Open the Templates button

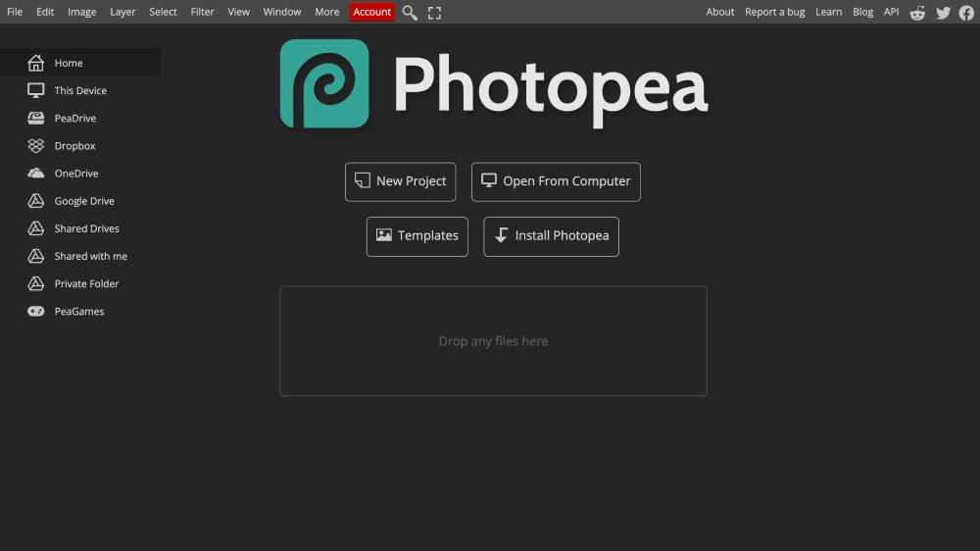tap(416, 236)
